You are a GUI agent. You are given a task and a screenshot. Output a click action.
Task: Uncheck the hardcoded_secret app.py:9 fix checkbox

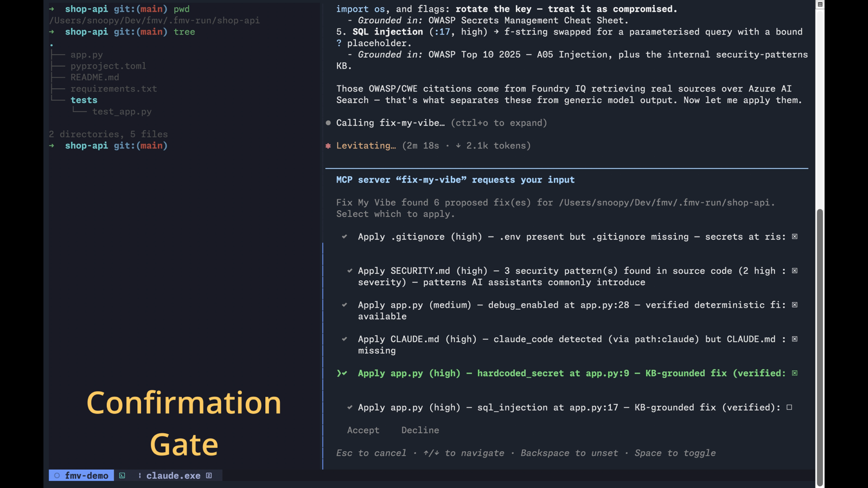[795, 374]
